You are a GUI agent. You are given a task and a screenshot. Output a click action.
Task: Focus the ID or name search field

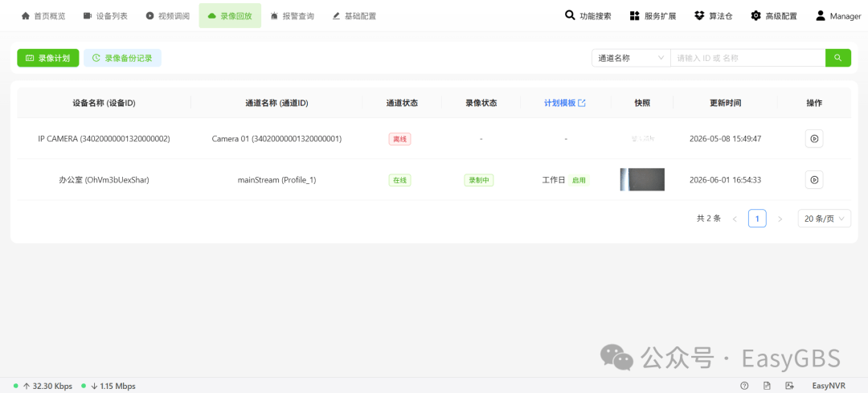point(748,58)
